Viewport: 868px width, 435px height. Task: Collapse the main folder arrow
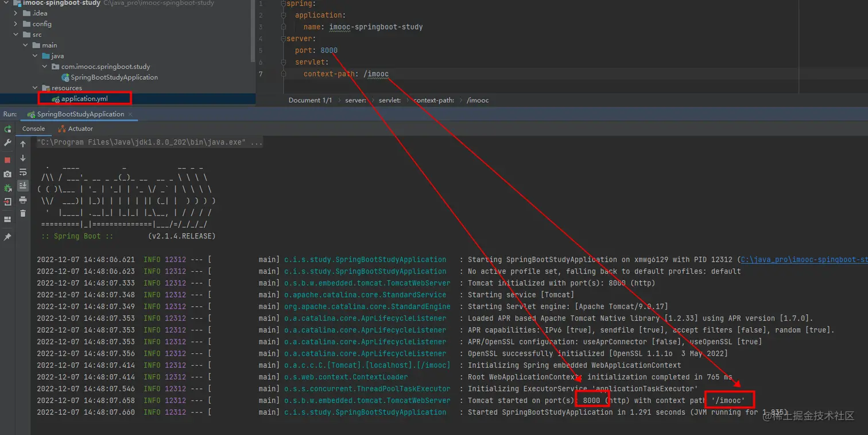tap(25, 45)
